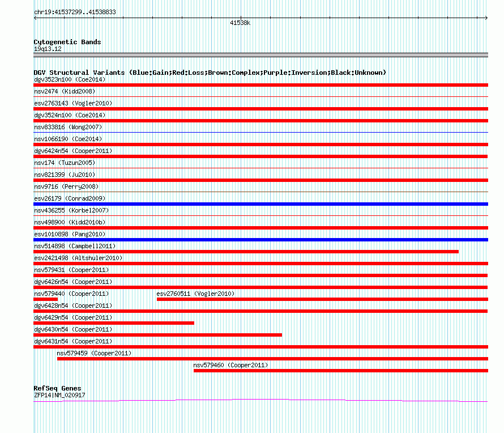Click the nsv579459 (Cooper2011) label
The image size is (504, 433).
[94, 353]
